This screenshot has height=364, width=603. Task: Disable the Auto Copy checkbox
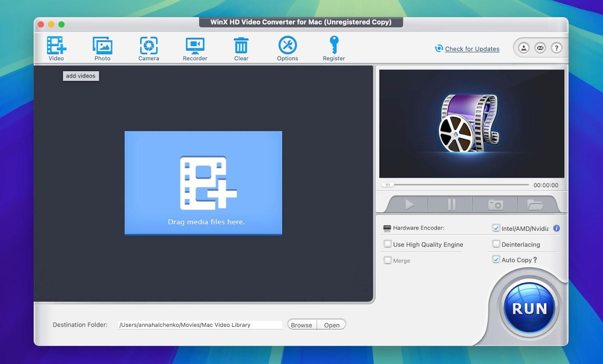point(496,260)
